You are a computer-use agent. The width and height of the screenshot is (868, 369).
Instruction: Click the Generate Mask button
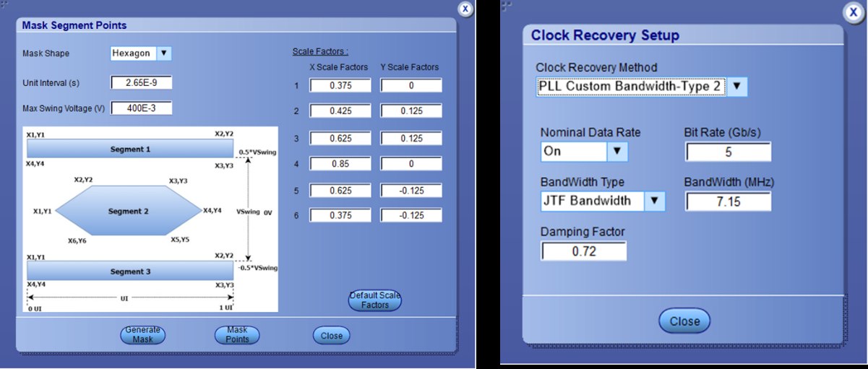click(142, 334)
